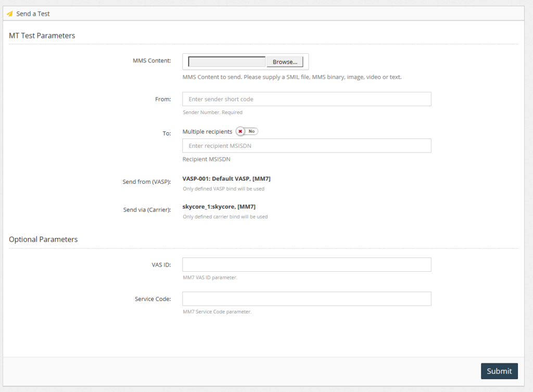
Task: Click the "MMS Content:" label
Action: [151, 60]
